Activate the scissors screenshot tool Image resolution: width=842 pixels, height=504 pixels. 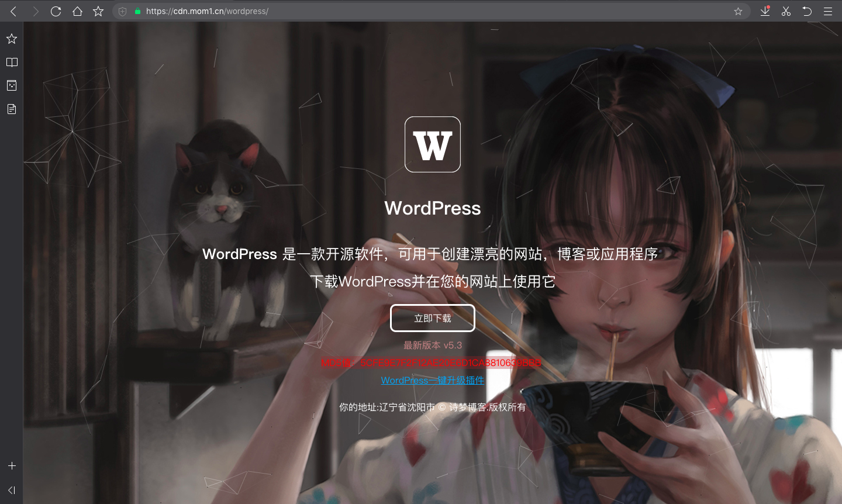point(786,11)
